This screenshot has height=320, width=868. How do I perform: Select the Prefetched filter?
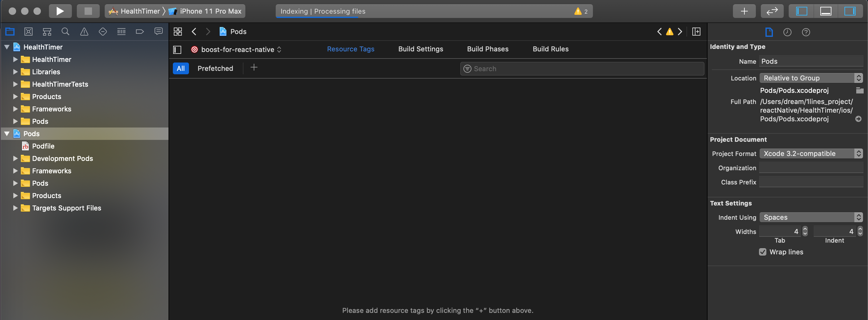(215, 68)
